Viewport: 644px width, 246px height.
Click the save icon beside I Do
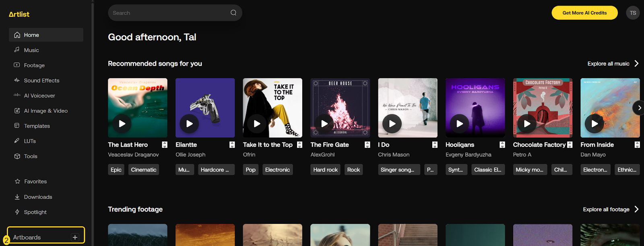click(x=435, y=145)
